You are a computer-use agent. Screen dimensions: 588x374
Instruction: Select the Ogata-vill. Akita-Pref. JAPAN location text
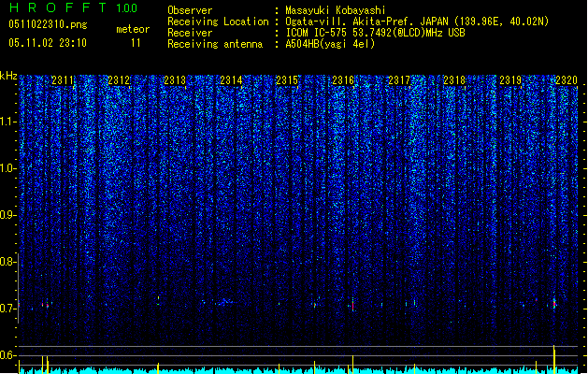pos(417,22)
